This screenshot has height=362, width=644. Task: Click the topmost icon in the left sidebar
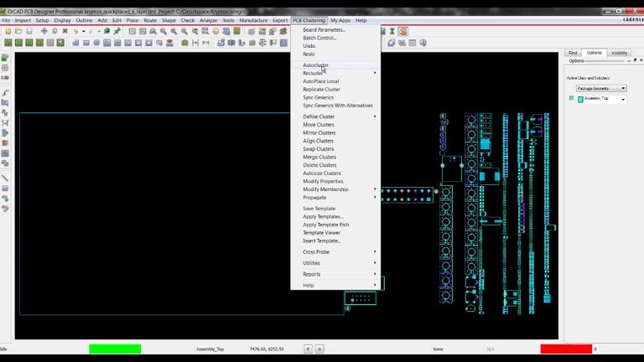pos(5,58)
